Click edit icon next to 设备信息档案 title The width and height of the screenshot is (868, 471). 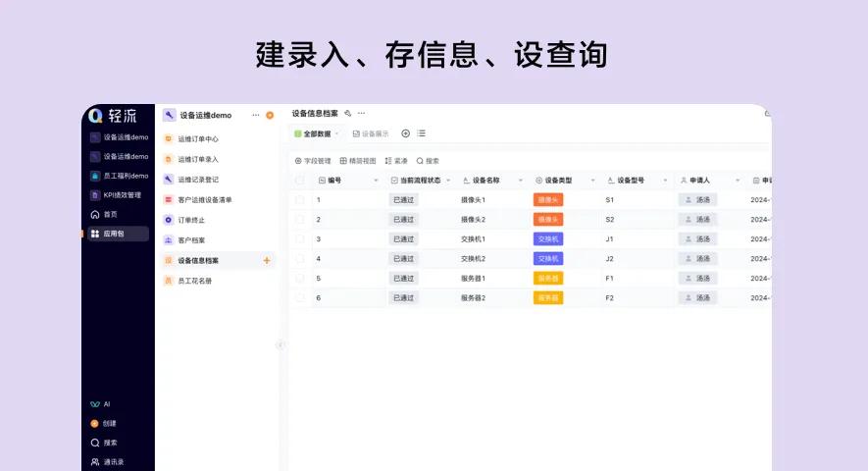point(347,113)
